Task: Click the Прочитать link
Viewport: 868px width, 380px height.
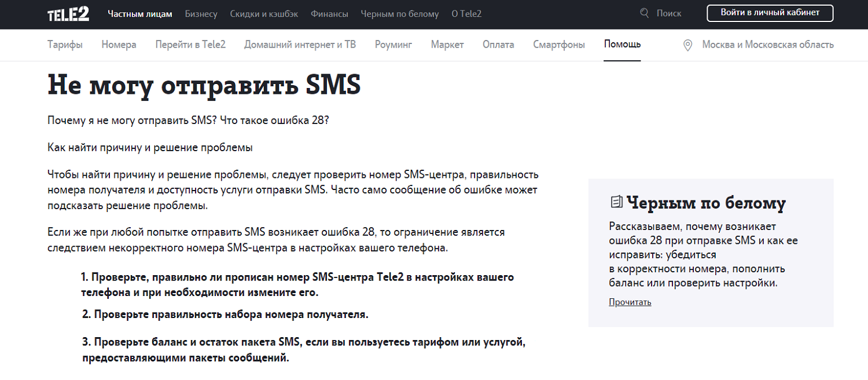Action: pyautogui.click(x=630, y=302)
